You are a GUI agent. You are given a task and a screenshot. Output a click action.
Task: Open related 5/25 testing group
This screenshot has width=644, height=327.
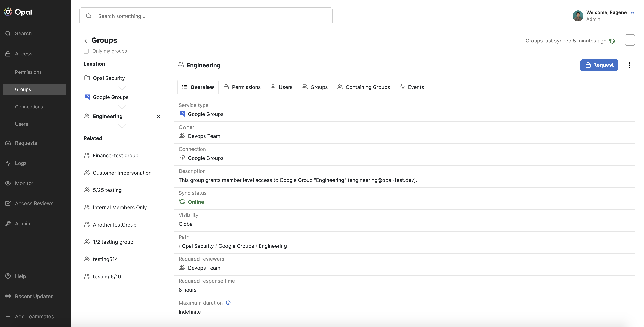pos(107,190)
